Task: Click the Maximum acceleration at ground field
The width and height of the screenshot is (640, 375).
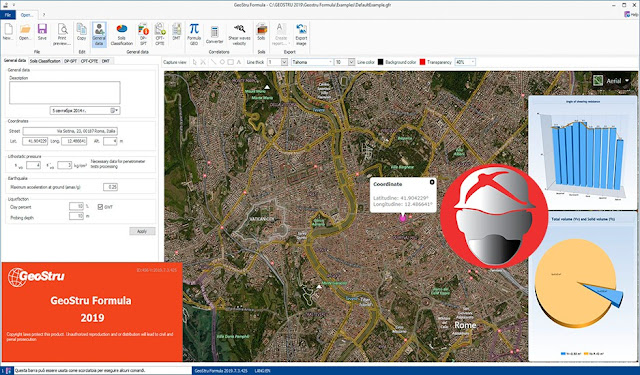Action: coord(111,187)
